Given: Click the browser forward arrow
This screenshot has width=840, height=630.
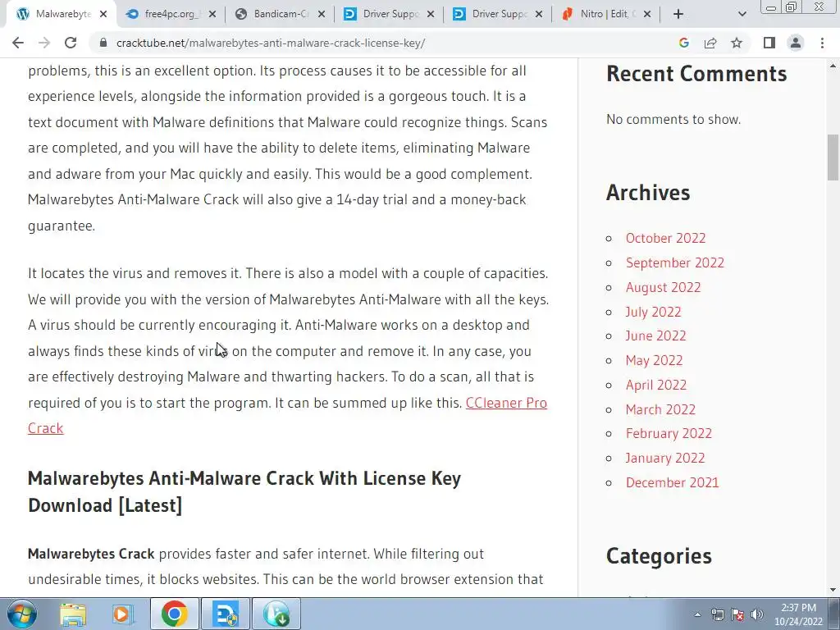Looking at the screenshot, I should coord(44,43).
